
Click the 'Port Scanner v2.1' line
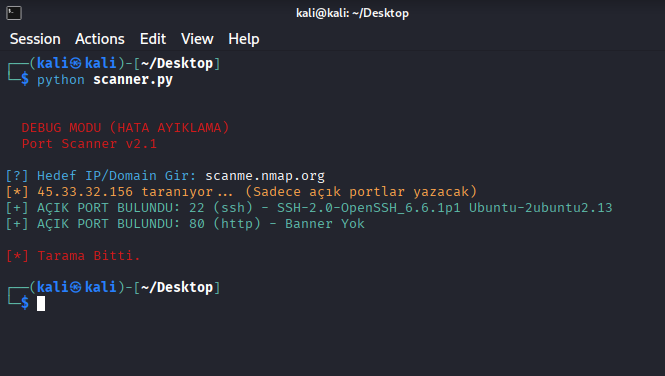pos(89,144)
